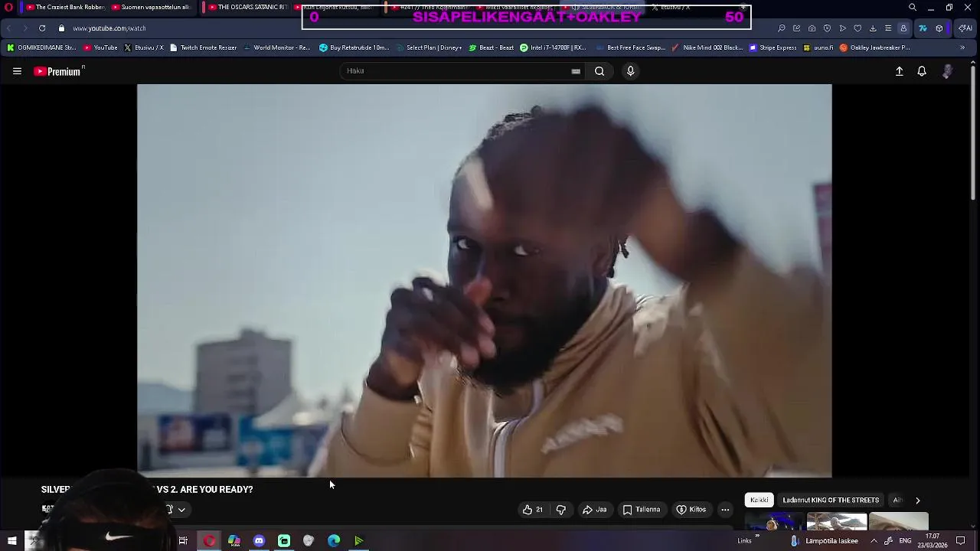Screen dimensions: 980x551
Task: Open the Opera AI button
Action: [965, 28]
